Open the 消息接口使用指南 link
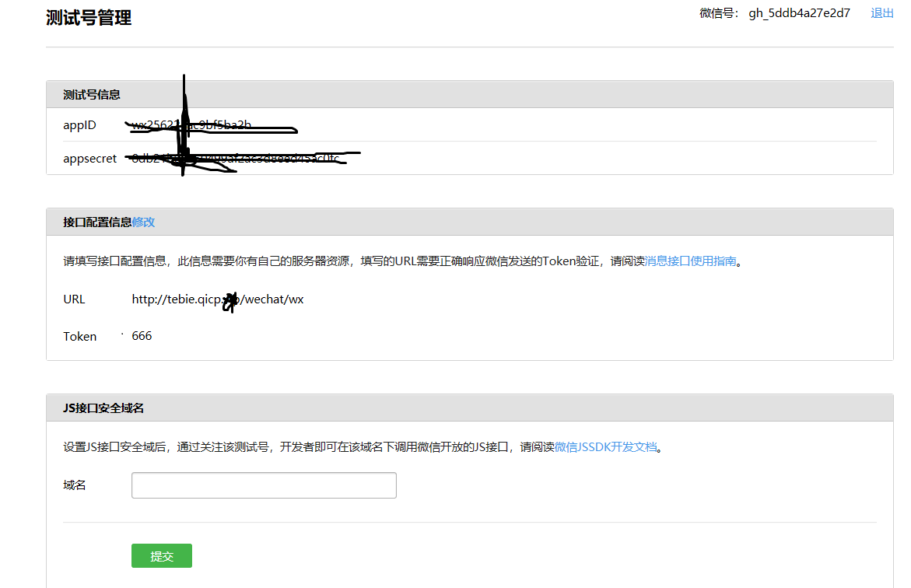 coord(690,261)
